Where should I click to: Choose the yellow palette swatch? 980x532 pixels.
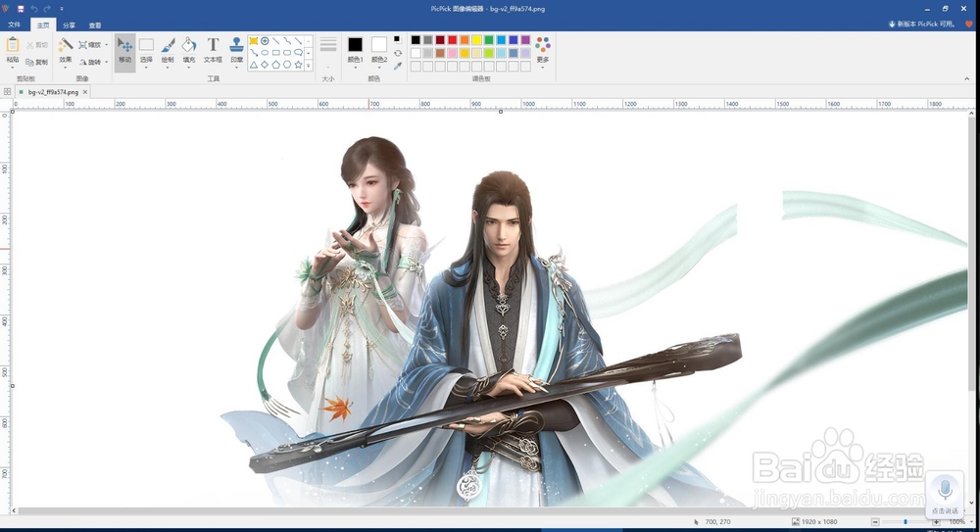click(x=476, y=40)
